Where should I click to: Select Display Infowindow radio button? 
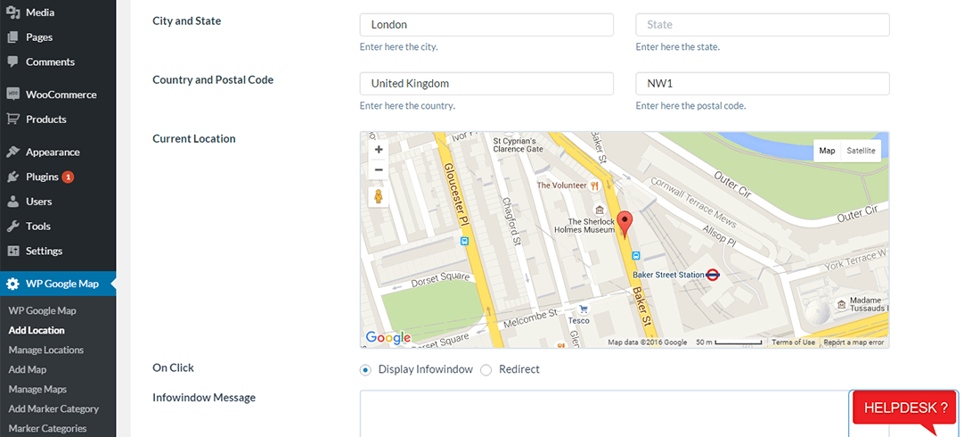tap(365, 370)
